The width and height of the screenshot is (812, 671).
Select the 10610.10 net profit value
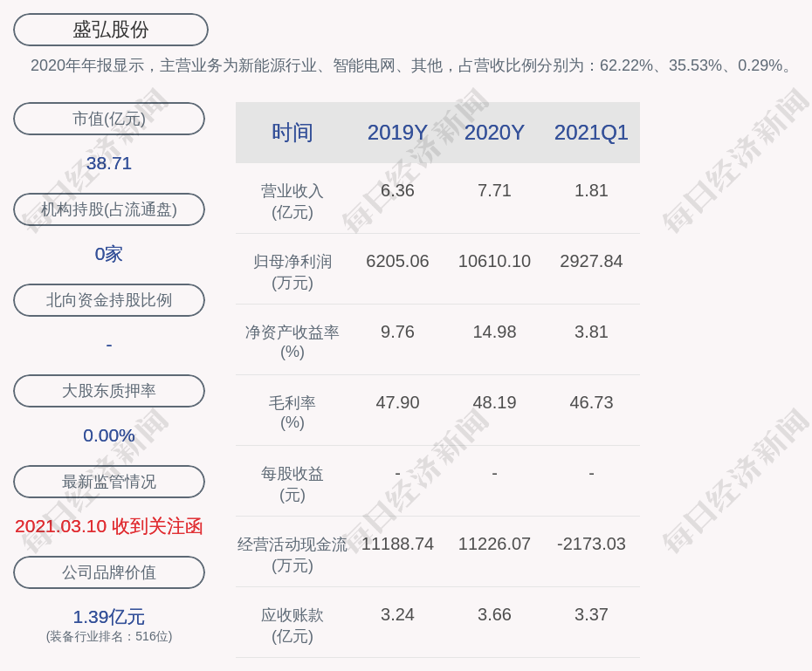(x=494, y=261)
